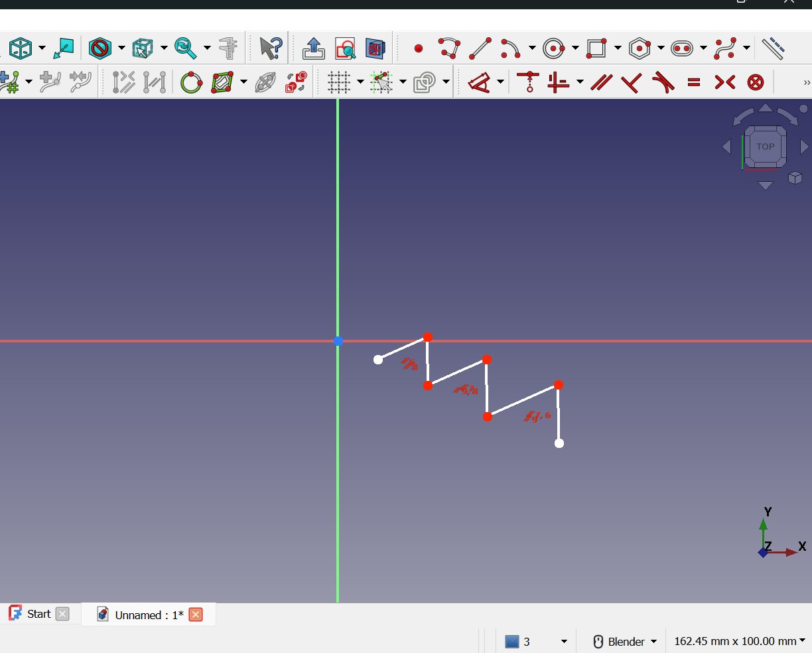Apply the tangent constraint
Screen dimensions: 812x653
click(x=663, y=82)
